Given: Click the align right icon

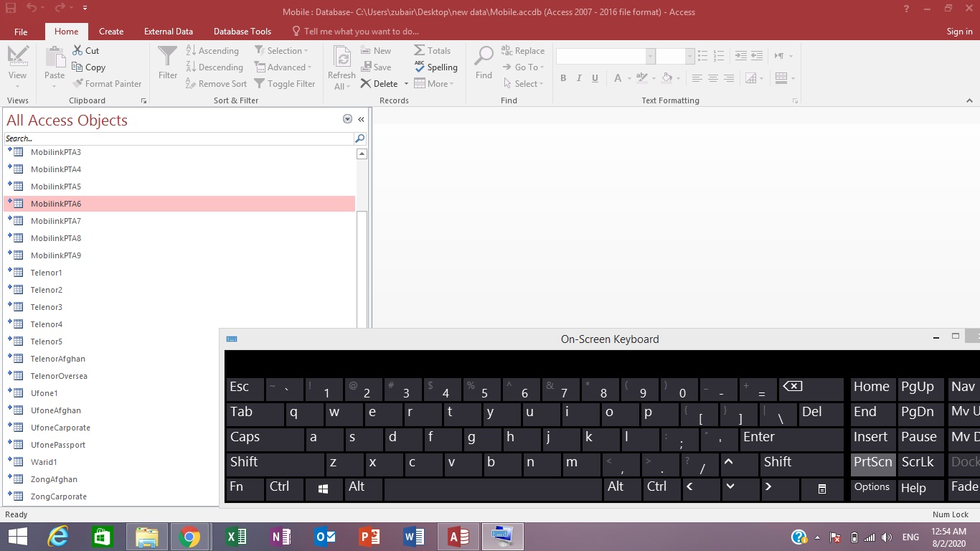Looking at the screenshot, I should [x=729, y=78].
